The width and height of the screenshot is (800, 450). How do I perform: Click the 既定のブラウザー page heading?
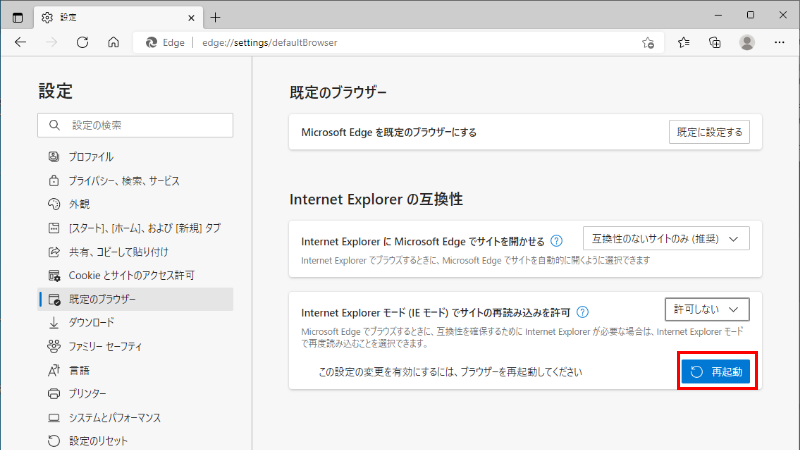(x=338, y=92)
